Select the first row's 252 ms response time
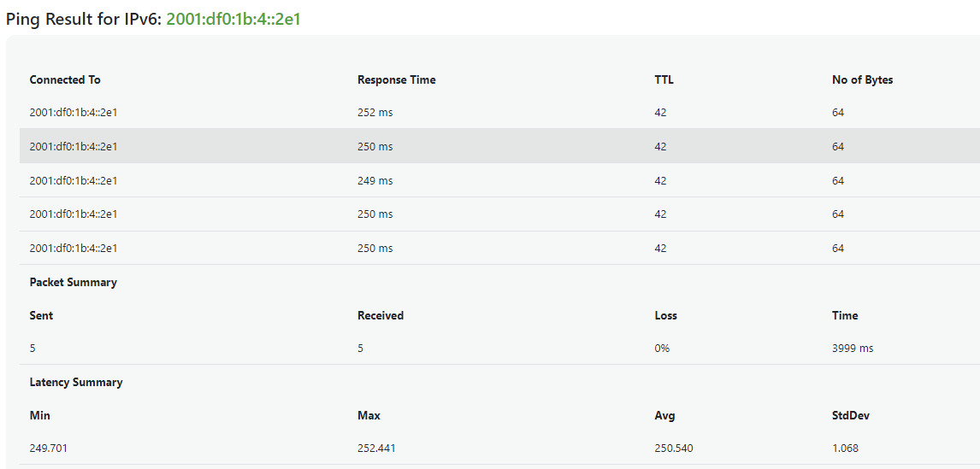This screenshot has width=980, height=469. [375, 113]
